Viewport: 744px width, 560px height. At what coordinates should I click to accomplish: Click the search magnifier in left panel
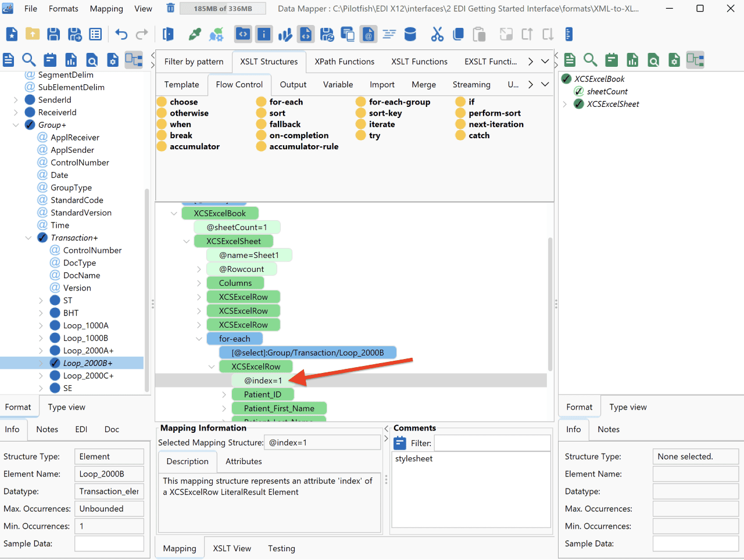tap(28, 60)
